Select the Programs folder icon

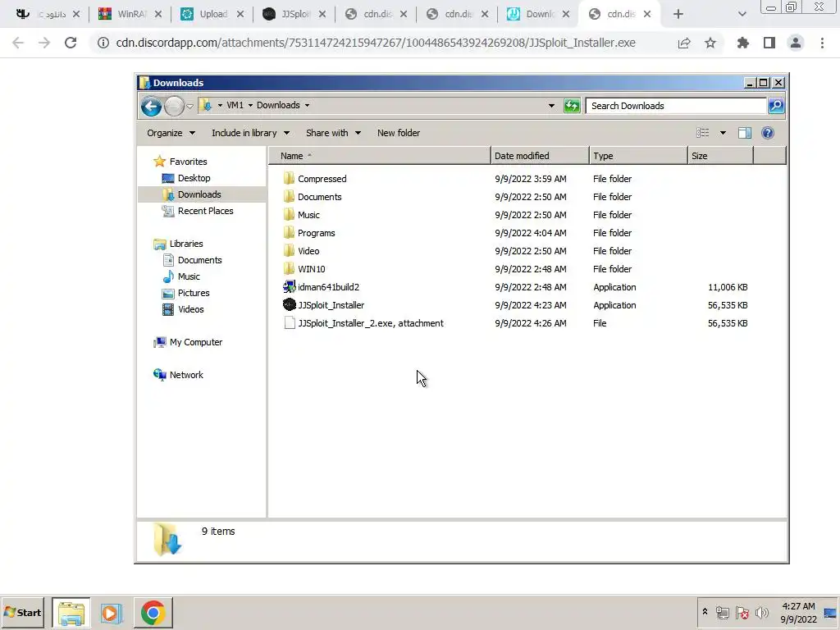pos(290,232)
